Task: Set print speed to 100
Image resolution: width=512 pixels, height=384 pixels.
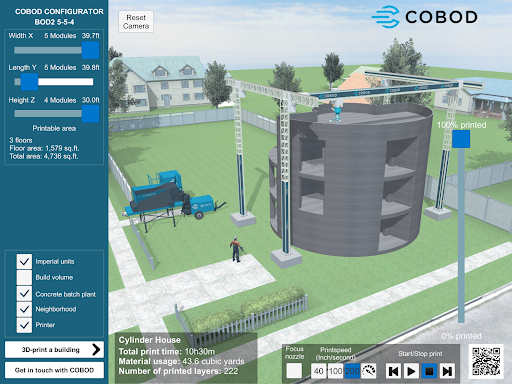Action: pyautogui.click(x=335, y=371)
